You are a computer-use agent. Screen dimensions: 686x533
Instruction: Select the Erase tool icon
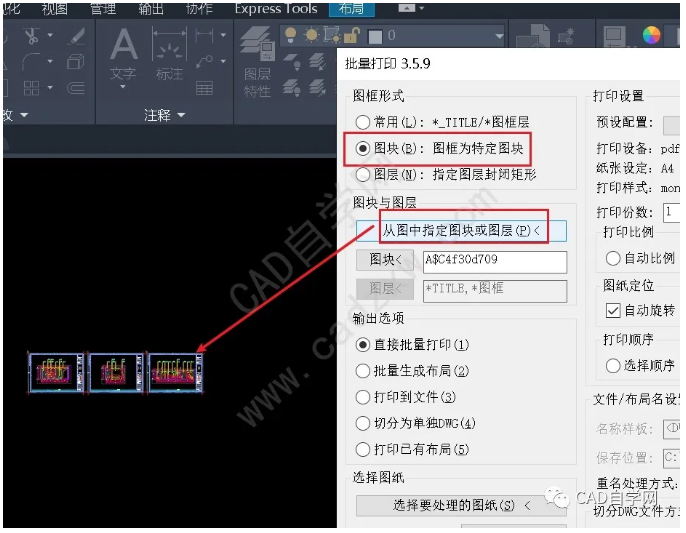tap(76, 36)
